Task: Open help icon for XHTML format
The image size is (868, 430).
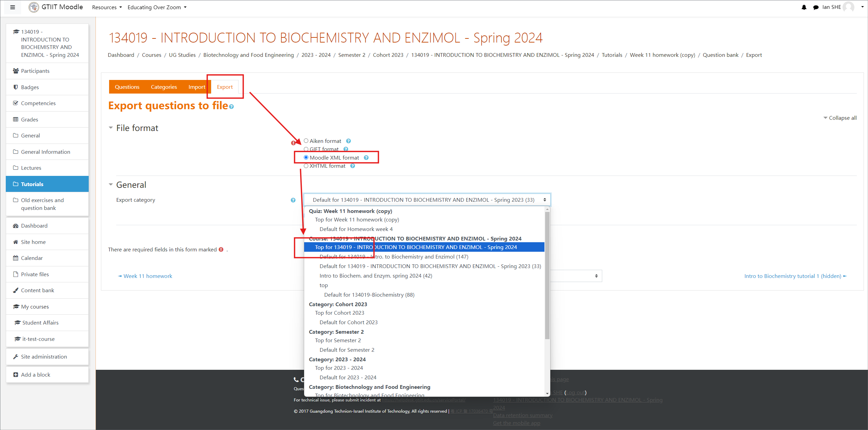Action: (352, 166)
